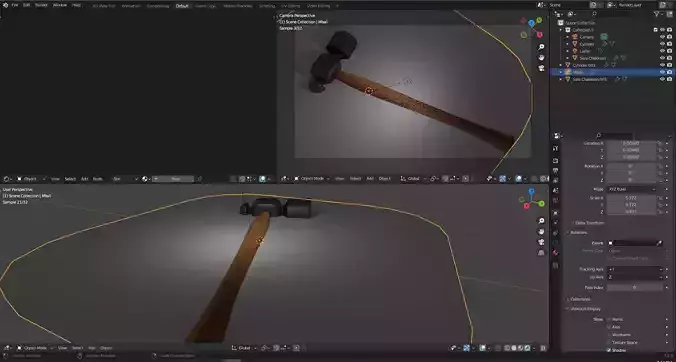
Task: Toggle visibility of Cylinder in outliner
Action: click(663, 44)
